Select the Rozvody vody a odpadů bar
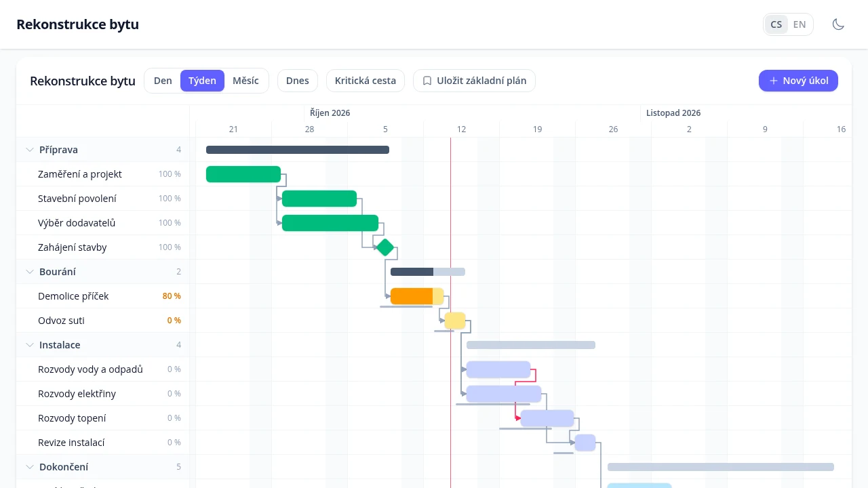The image size is (868, 488). pos(498,369)
